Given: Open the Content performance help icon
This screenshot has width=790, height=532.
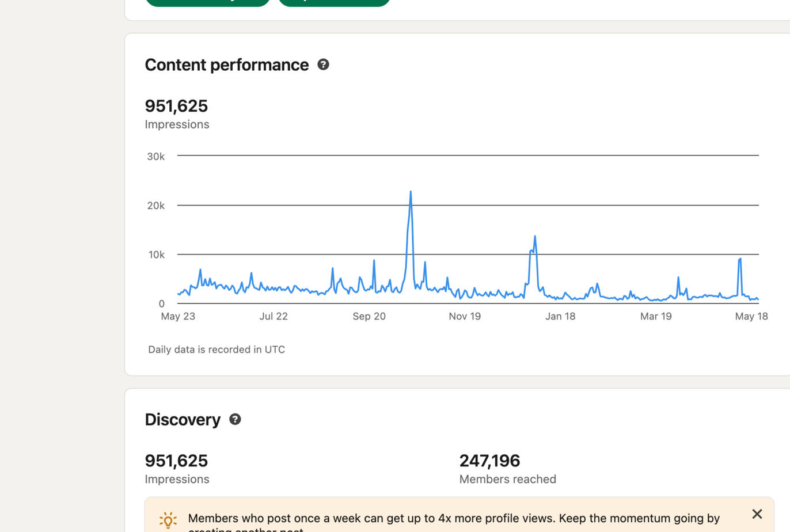Looking at the screenshot, I should [x=323, y=64].
